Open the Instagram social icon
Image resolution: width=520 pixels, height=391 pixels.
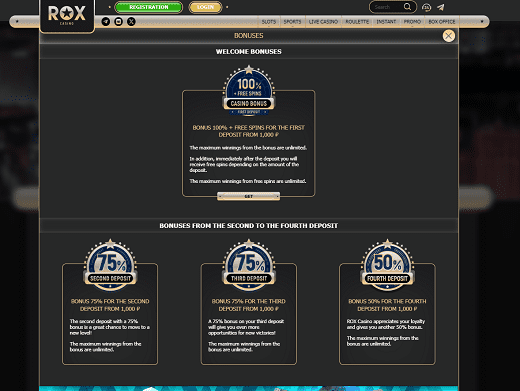pos(118,22)
